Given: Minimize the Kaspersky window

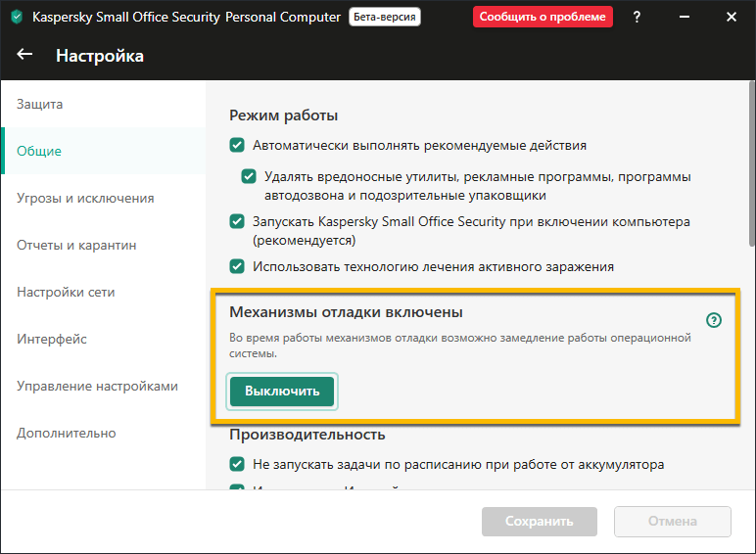Looking at the screenshot, I should point(685,17).
